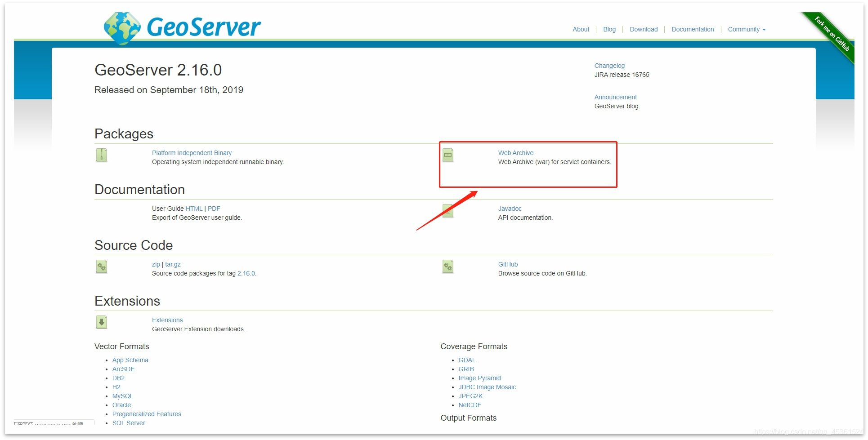Select the GRIB coverage format
Screen dimensions: 868x440
coord(466,369)
